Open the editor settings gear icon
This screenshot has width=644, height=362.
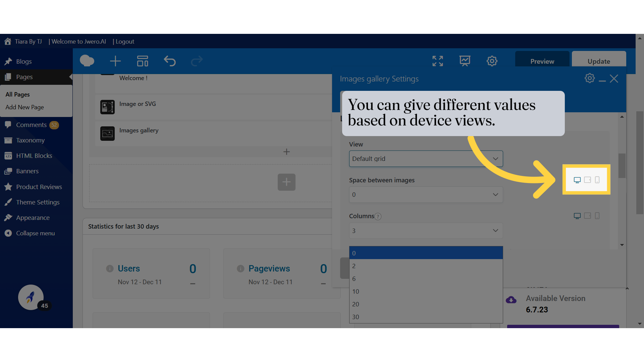point(492,61)
